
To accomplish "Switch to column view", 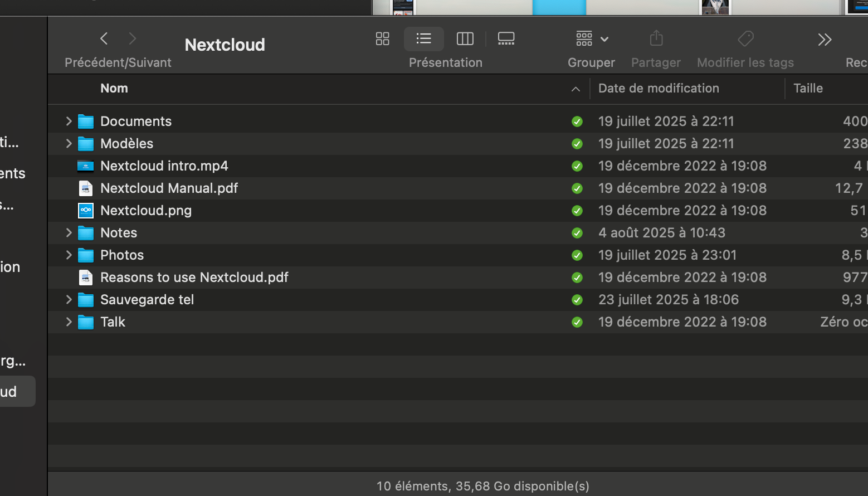I will pos(465,38).
